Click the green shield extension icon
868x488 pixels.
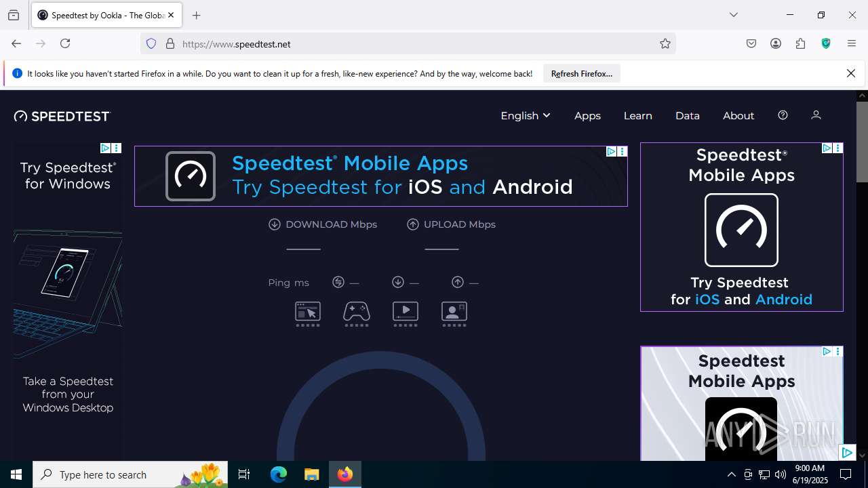pos(826,43)
